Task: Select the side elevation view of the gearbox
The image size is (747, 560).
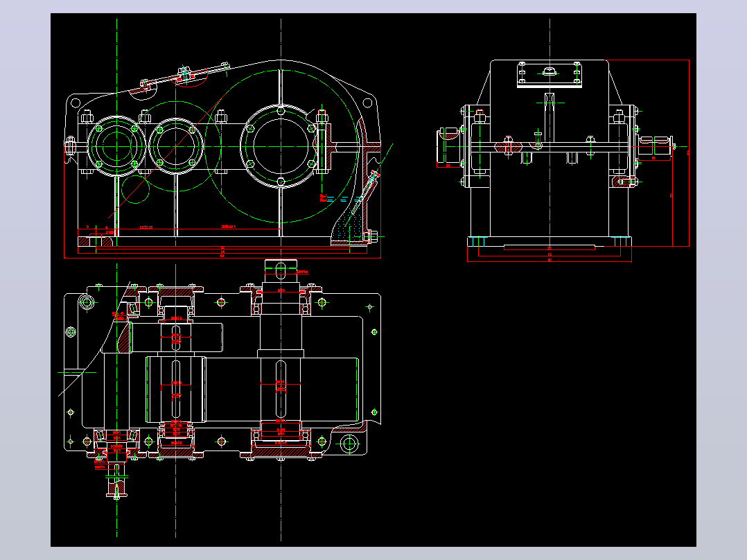Action: pos(563,161)
